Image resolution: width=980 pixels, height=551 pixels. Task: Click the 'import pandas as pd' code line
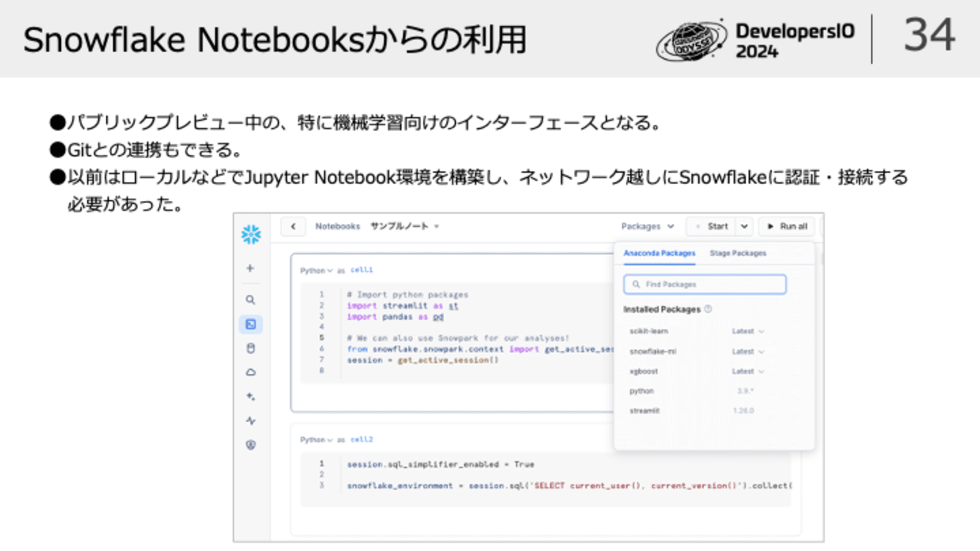[x=395, y=317]
